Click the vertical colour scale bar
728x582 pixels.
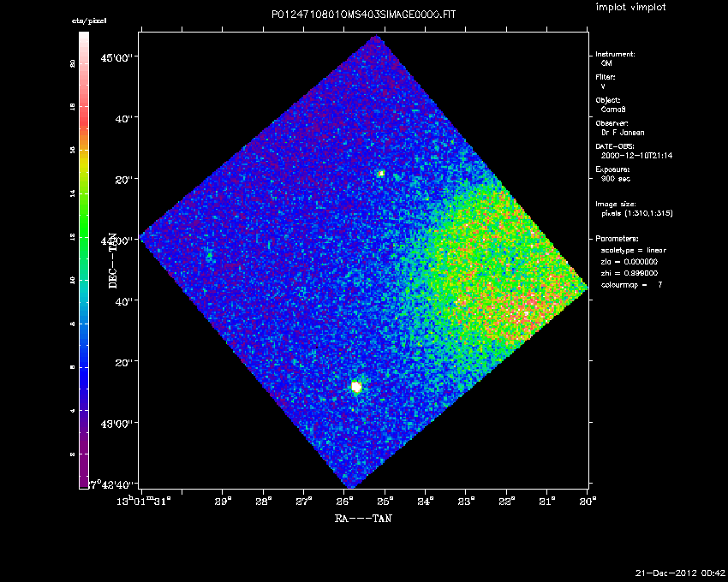pos(84,260)
